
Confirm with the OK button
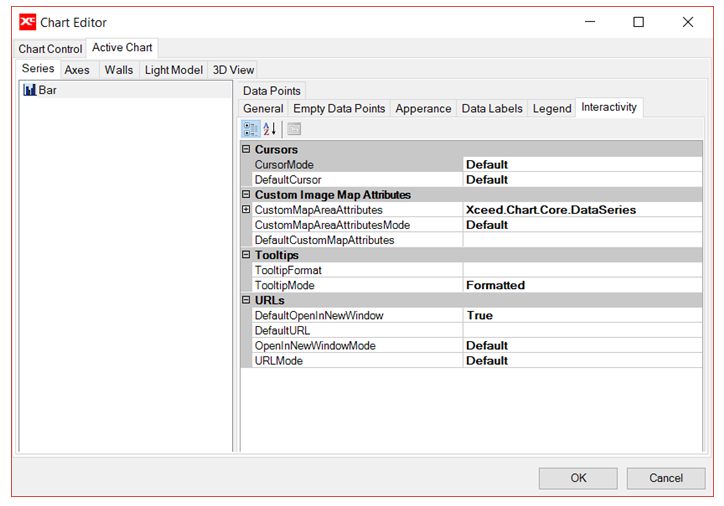578,478
